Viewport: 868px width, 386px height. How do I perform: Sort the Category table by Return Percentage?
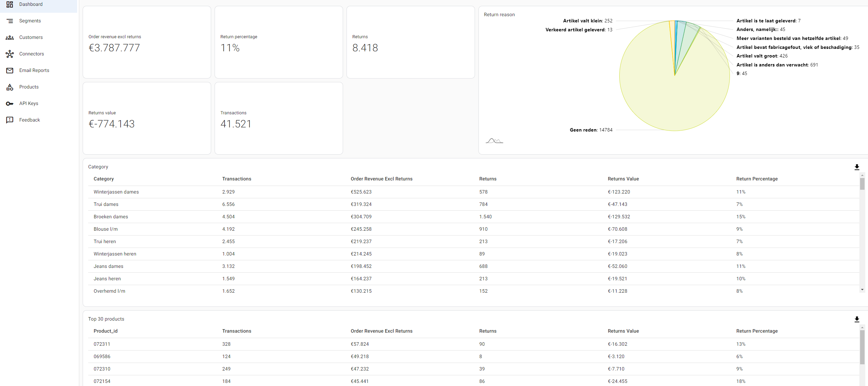tap(756, 179)
